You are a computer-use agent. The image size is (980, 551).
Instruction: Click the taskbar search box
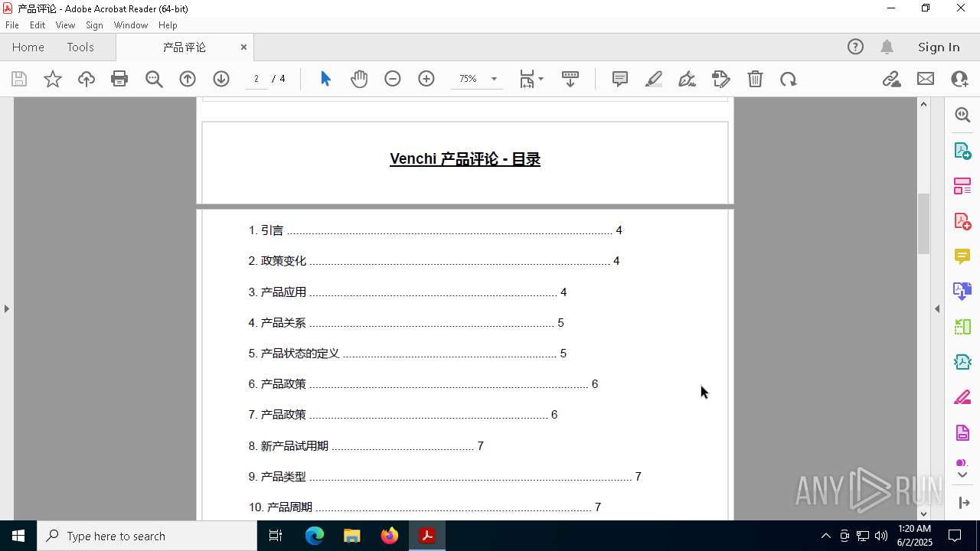click(x=147, y=536)
